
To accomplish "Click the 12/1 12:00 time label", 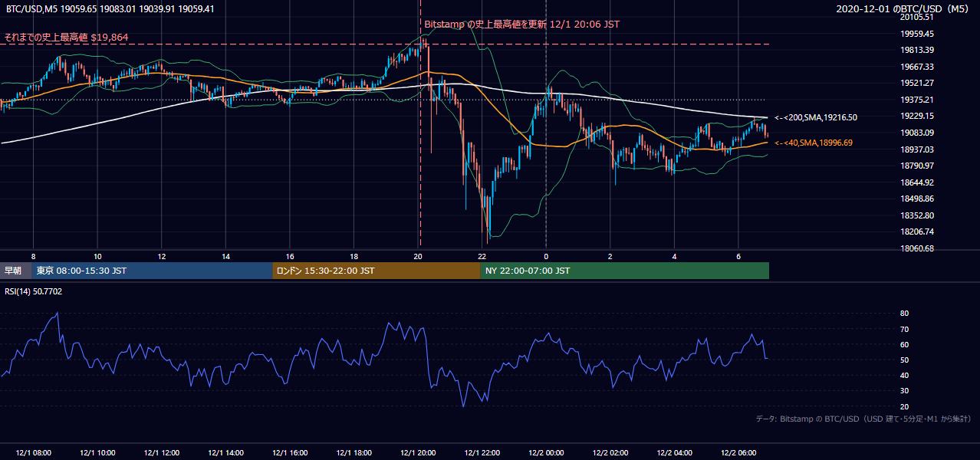I will pyautogui.click(x=162, y=452).
